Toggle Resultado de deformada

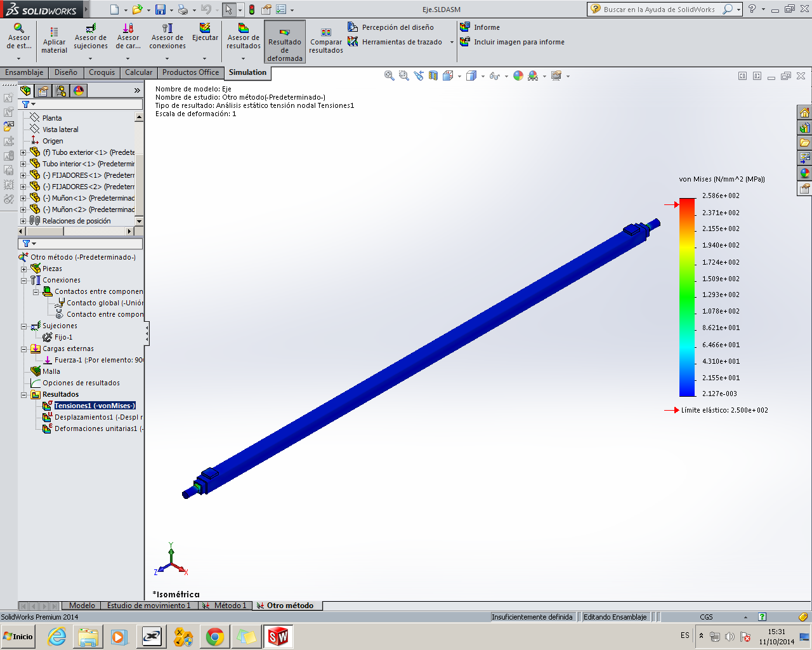285,41
